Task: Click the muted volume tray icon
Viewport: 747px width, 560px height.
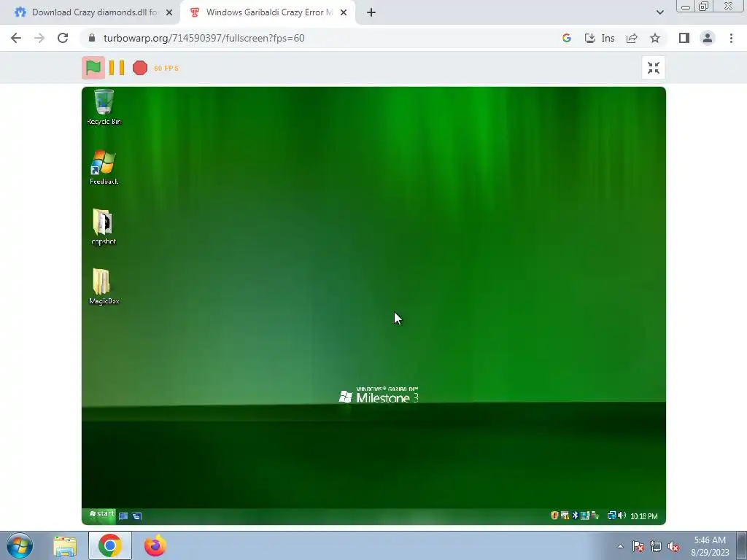Action: (x=673, y=546)
